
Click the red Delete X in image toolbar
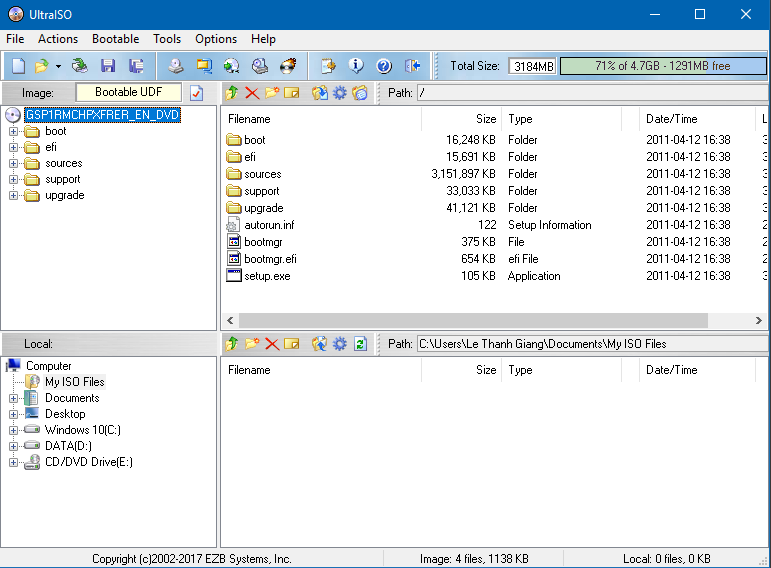click(x=252, y=92)
